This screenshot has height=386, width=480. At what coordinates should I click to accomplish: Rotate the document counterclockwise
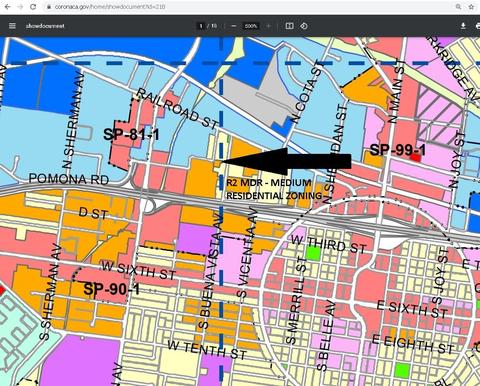click(304, 26)
